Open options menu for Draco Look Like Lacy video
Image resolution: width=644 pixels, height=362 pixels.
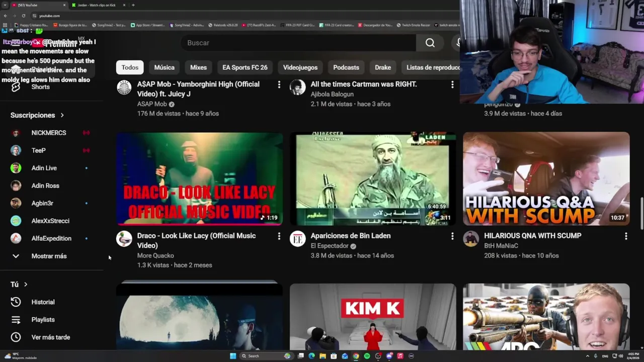pos(279,236)
